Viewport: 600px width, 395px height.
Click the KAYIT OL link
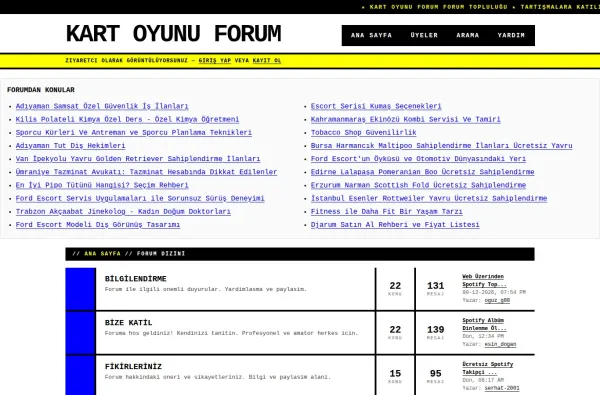pyautogui.click(x=267, y=60)
